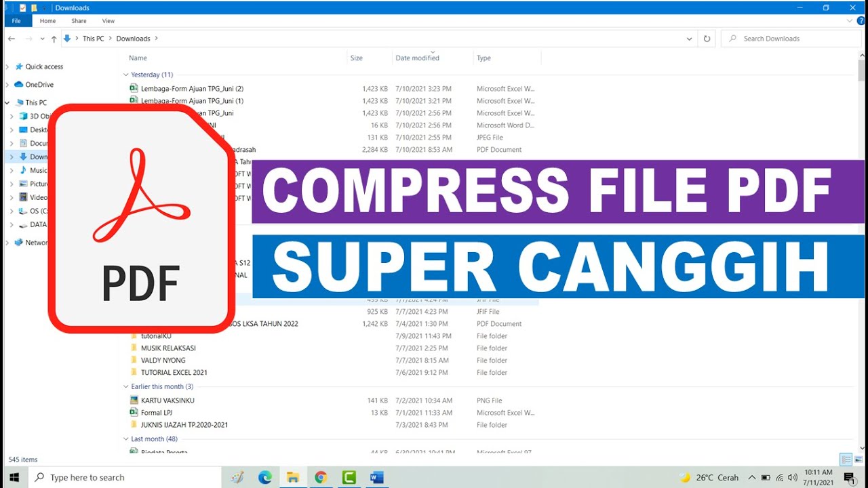Select OneDrive in the navigation pane
This screenshot has height=488, width=868.
pyautogui.click(x=39, y=85)
